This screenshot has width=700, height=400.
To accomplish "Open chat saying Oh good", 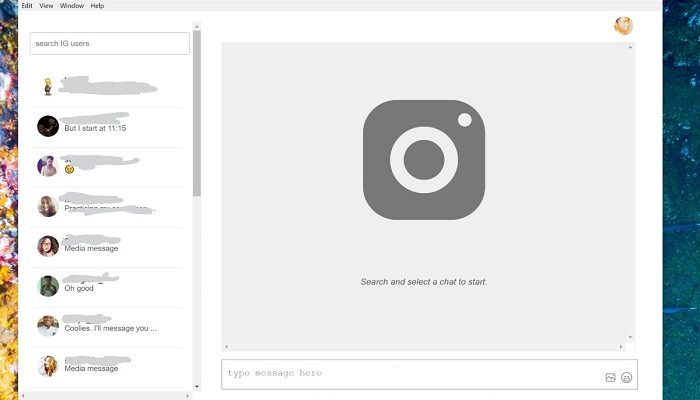I will 106,287.
